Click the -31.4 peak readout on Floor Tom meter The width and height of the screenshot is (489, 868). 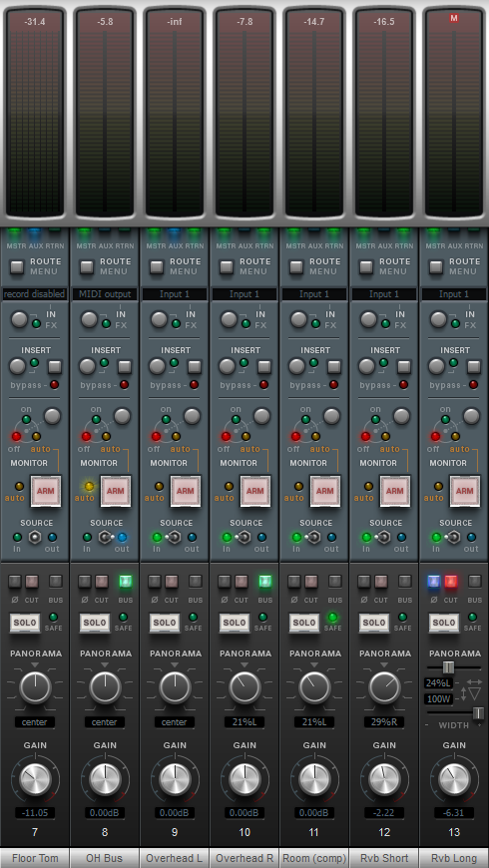[x=35, y=22]
